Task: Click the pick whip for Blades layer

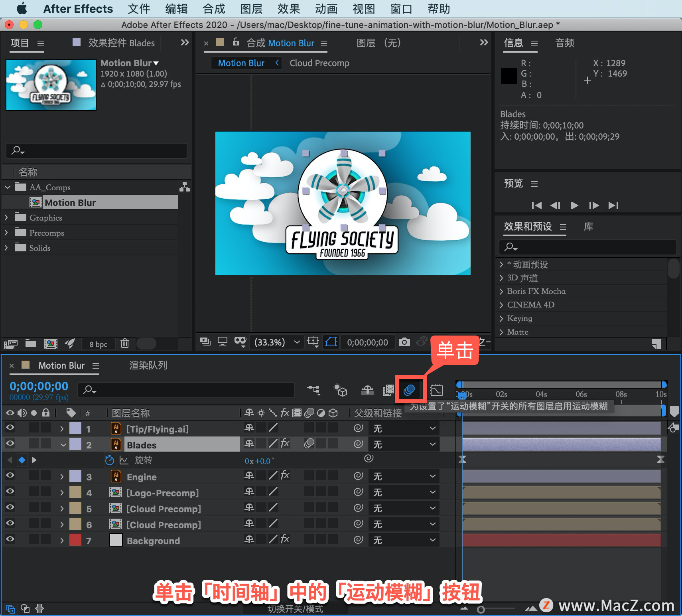Action: click(x=359, y=444)
